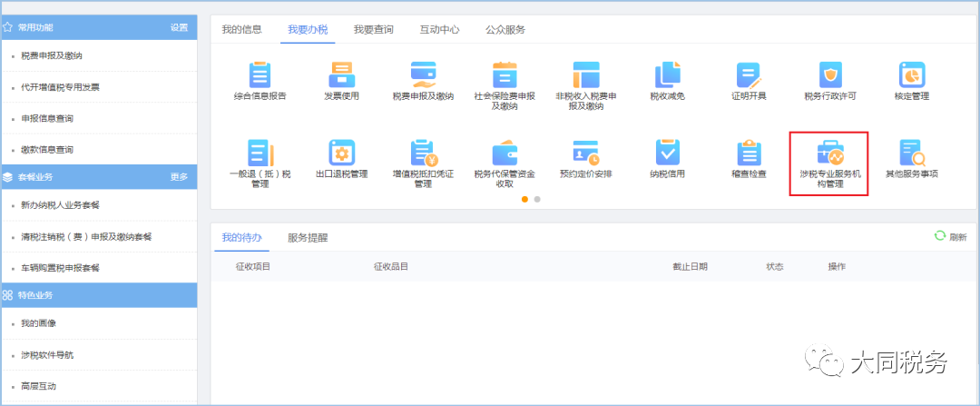
Task: Click the green refresh icon
Action: (x=939, y=236)
